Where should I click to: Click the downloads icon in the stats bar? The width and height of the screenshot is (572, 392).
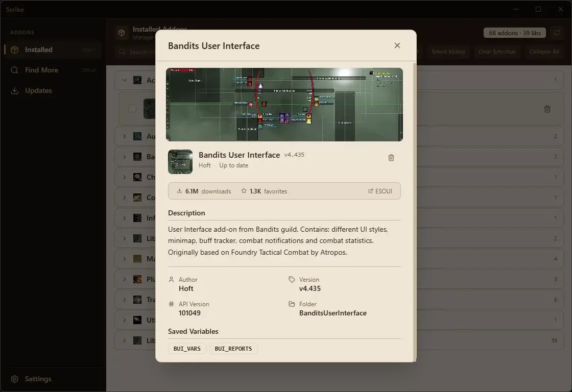[180, 191]
